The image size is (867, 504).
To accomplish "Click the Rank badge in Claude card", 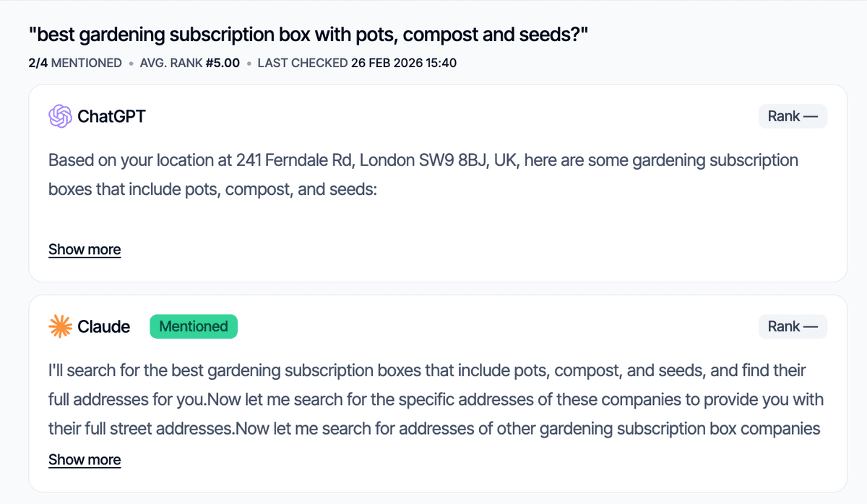I will tap(793, 326).
